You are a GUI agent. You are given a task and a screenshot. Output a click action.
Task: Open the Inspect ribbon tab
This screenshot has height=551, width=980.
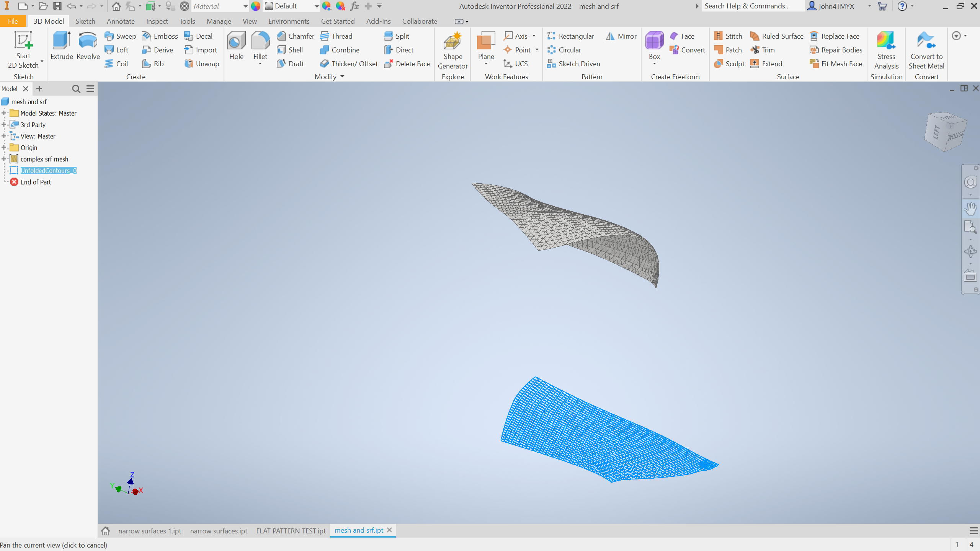[x=157, y=21]
